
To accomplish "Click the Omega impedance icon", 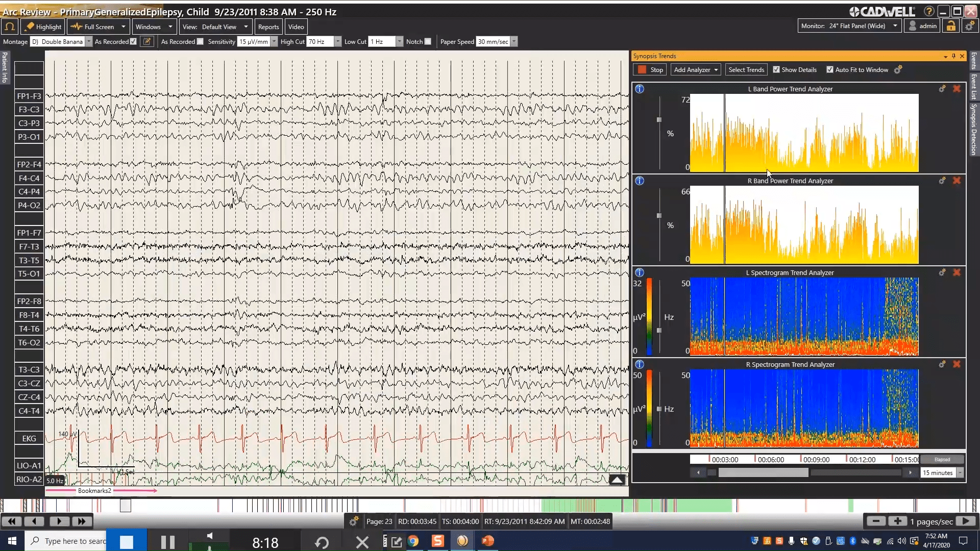I will (9, 27).
